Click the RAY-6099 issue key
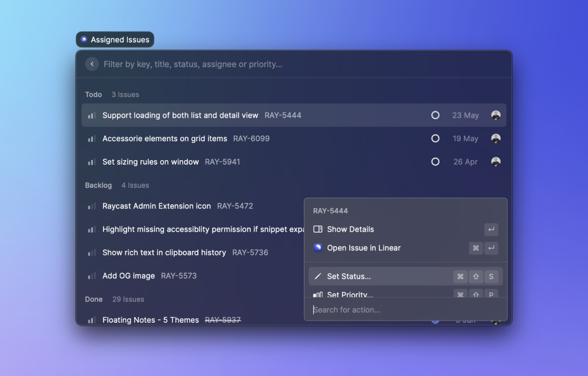 pos(251,138)
